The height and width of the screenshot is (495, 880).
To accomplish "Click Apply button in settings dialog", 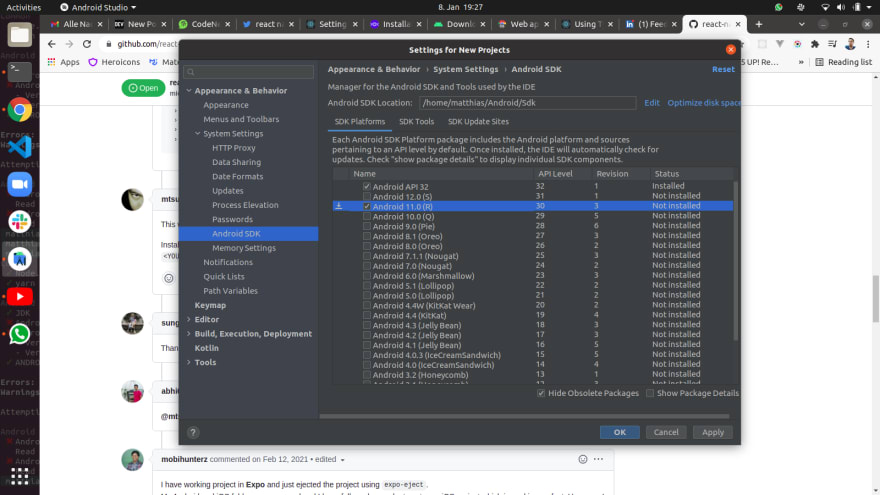I will (713, 432).
